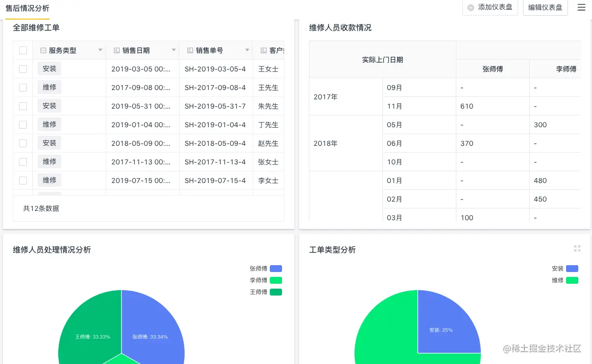Image resolution: width=592 pixels, height=364 pixels.
Task: Check the row SH-2019-05-31-7
Action: tap(23, 106)
